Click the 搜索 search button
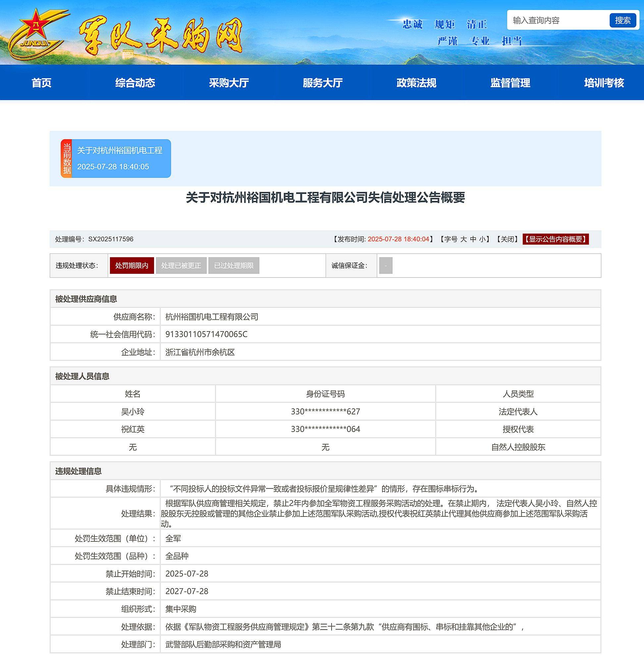This screenshot has width=644, height=663. (623, 20)
